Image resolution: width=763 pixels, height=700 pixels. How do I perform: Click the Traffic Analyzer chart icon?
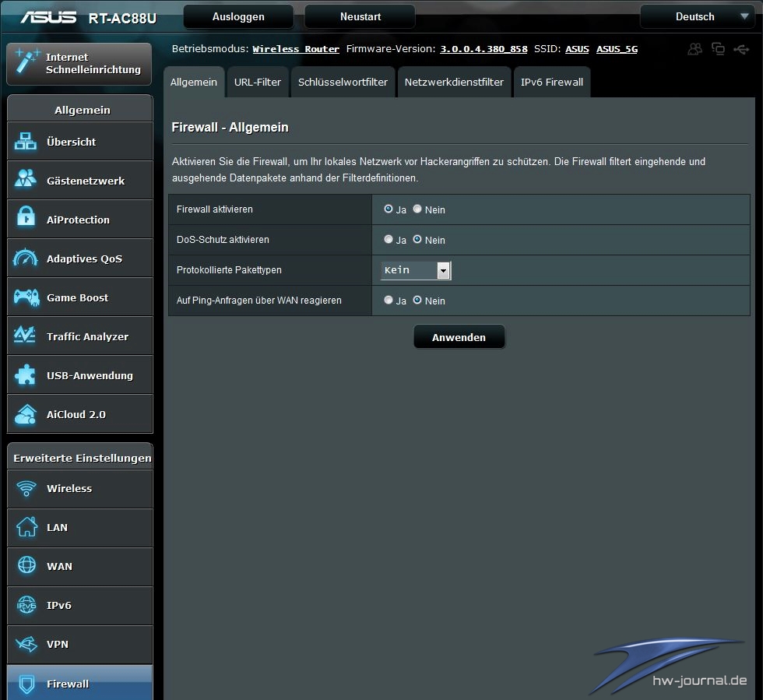pos(24,336)
